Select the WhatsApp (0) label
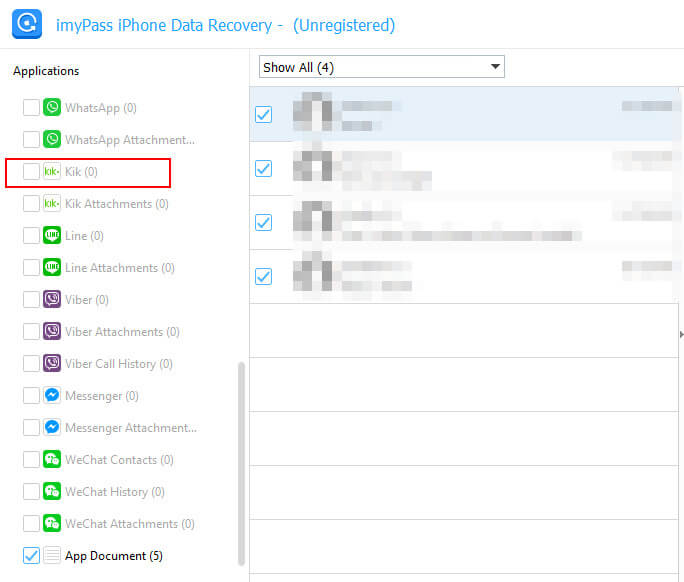Screen dimensions: 684x582 [x=101, y=108]
